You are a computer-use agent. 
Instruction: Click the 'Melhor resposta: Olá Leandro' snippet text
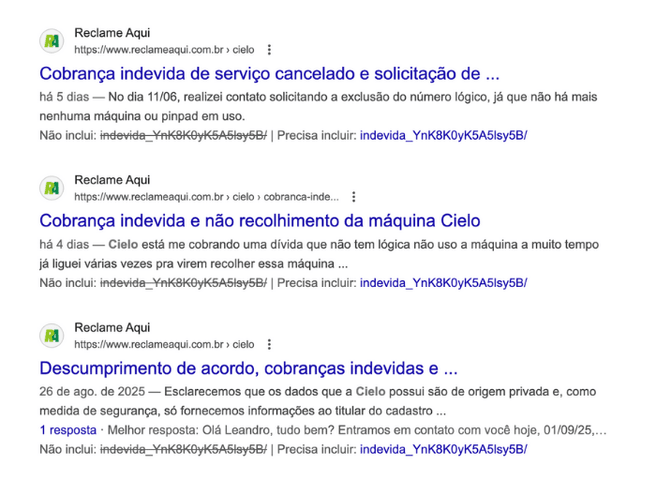357,430
